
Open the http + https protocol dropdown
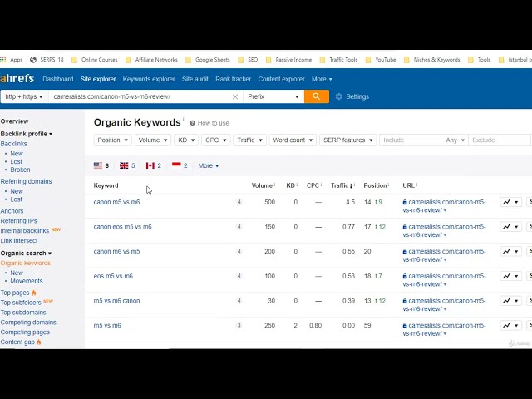coord(24,96)
